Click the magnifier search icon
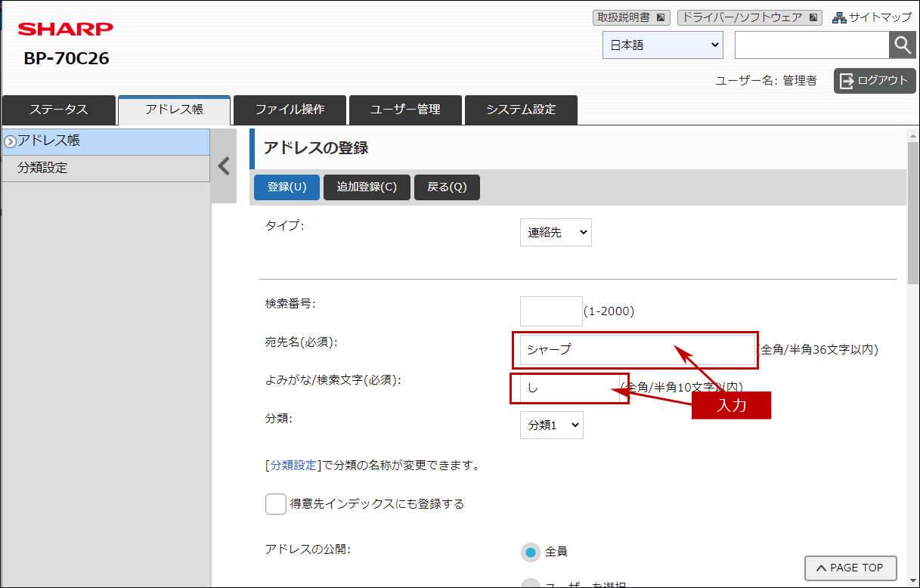 902,45
